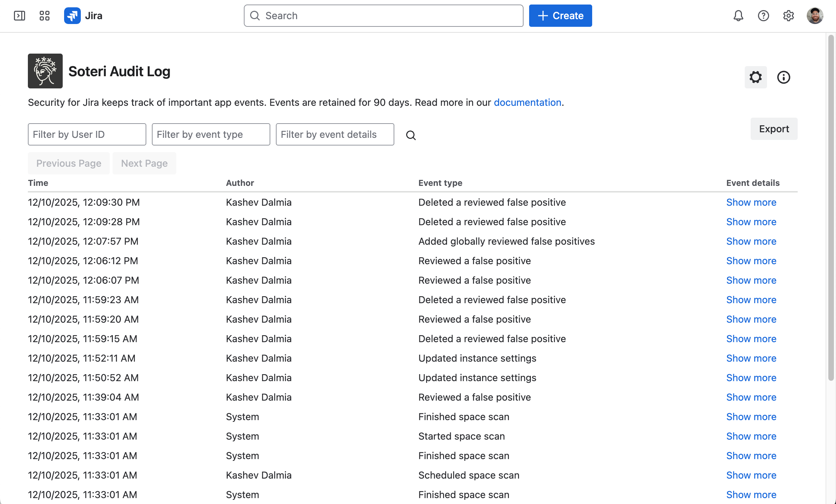
Task: Focus the Filter by event details field
Action: coord(335,134)
